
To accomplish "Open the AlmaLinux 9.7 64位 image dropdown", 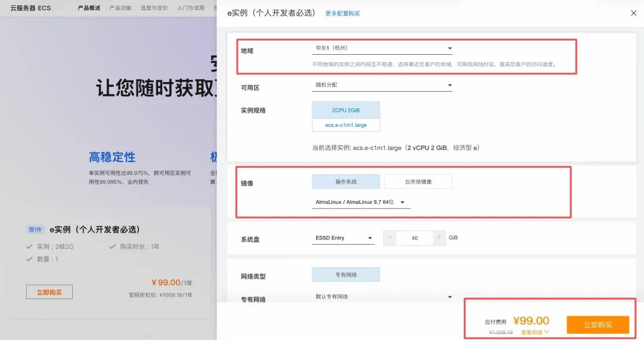I will pos(361,202).
